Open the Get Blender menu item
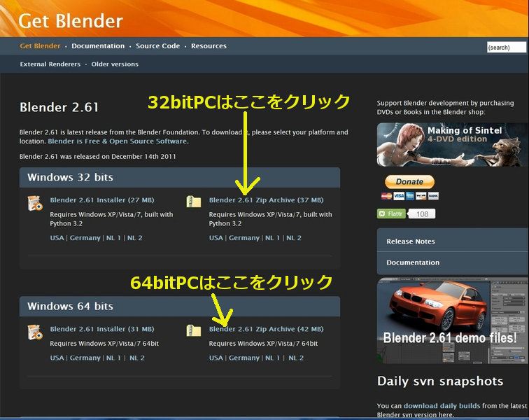This screenshot has height=420, width=529. [x=40, y=46]
